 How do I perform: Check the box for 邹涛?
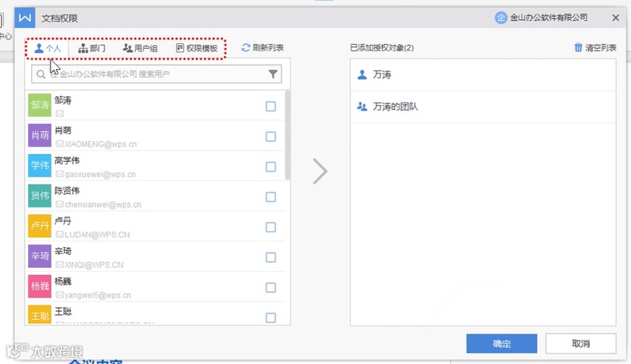(x=271, y=107)
